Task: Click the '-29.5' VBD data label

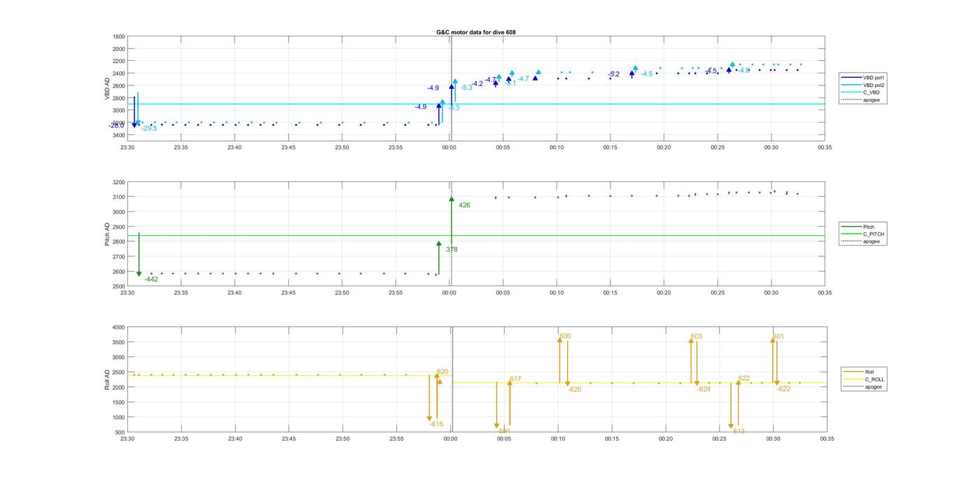Action: tap(149, 129)
